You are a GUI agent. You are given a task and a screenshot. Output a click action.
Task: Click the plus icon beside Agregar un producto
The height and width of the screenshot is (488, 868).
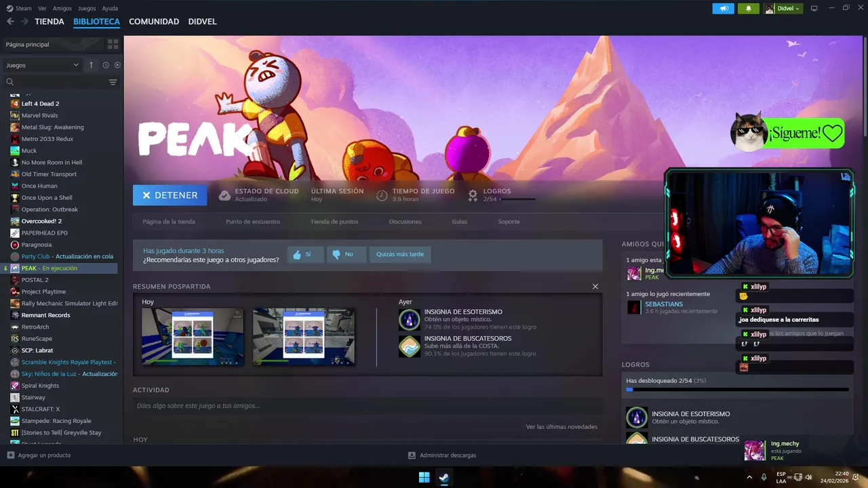[x=10, y=455]
